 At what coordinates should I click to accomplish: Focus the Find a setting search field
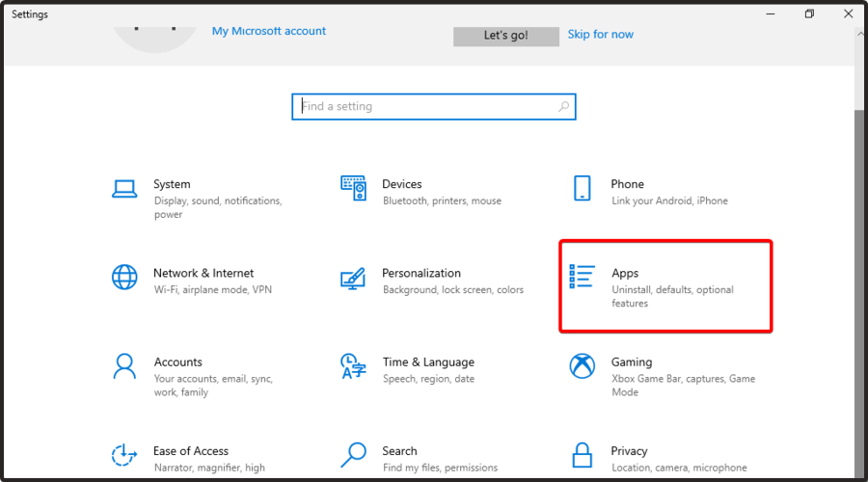[x=433, y=107]
